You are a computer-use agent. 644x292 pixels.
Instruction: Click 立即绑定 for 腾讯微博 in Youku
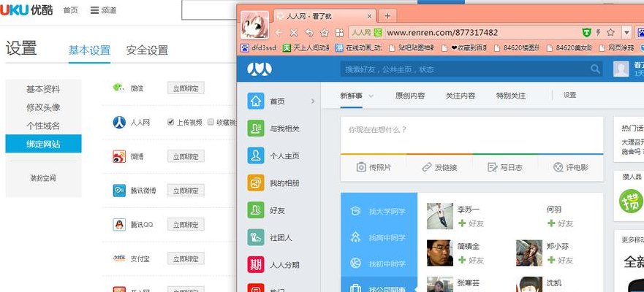(x=186, y=191)
